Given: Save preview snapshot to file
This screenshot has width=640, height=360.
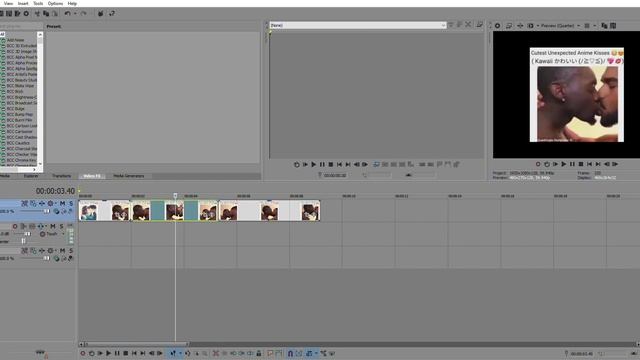Looking at the screenshot, I should pyautogui.click(x=613, y=26).
